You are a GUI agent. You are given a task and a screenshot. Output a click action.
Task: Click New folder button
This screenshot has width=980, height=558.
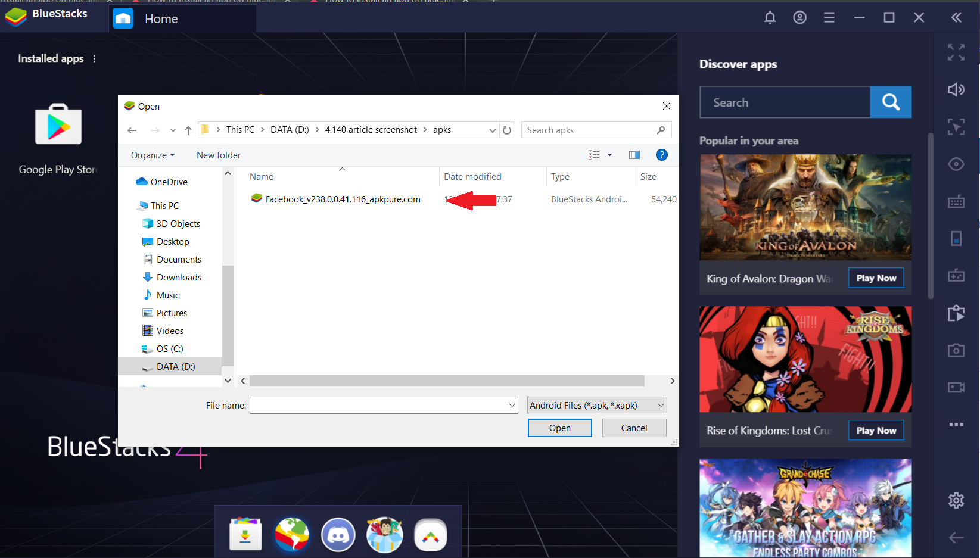[219, 155]
